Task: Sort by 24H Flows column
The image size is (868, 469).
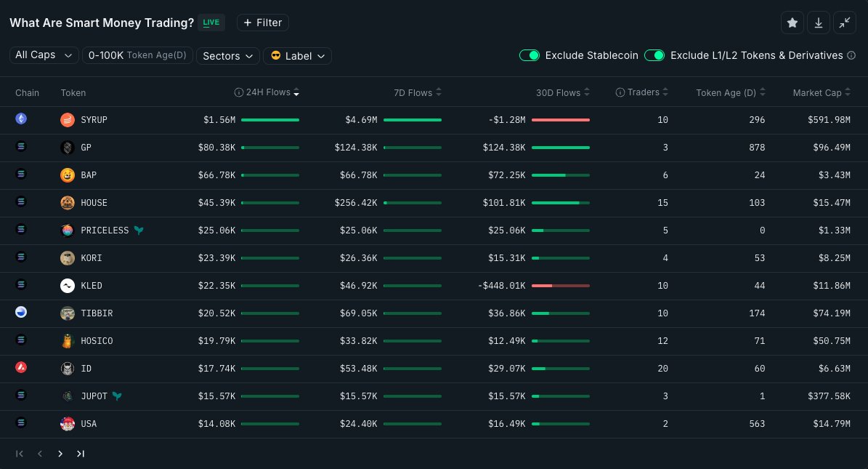Action: pyautogui.click(x=267, y=92)
